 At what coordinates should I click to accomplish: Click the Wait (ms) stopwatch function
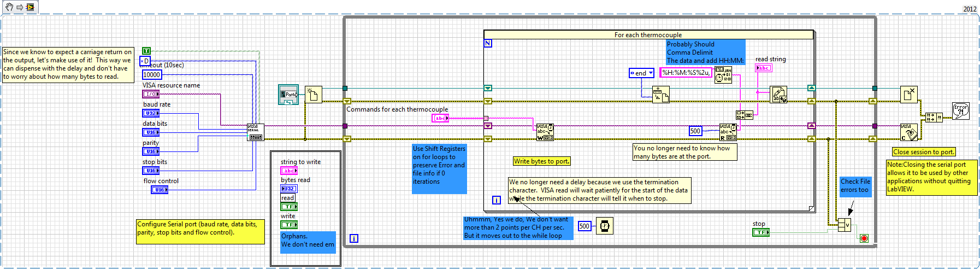tap(604, 226)
